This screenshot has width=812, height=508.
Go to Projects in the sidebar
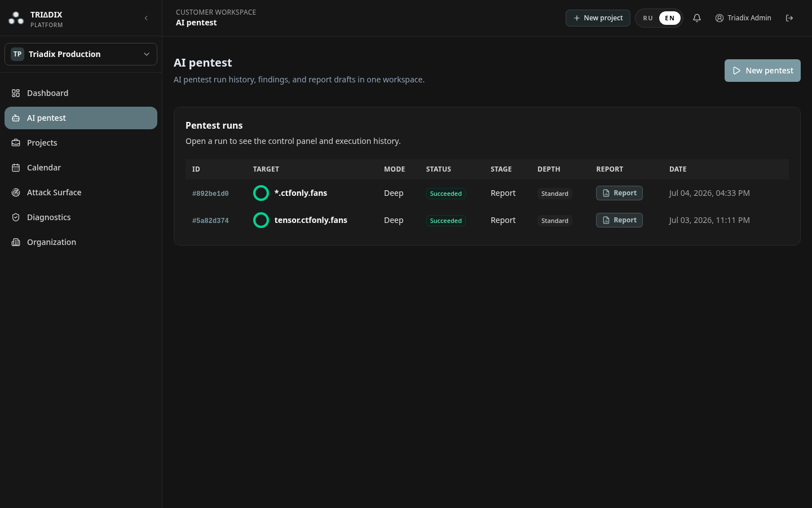tap(81, 143)
